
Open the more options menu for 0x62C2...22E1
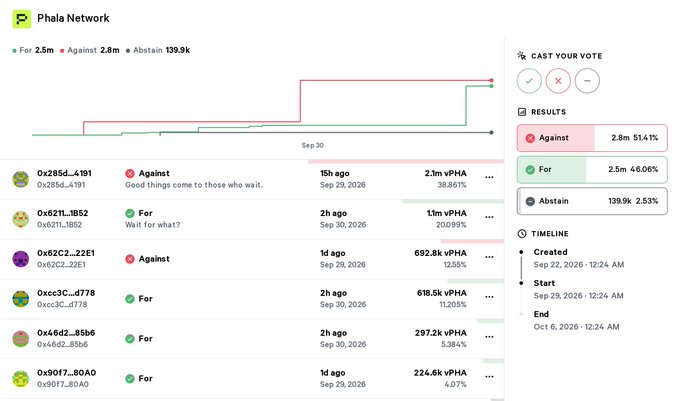click(489, 257)
